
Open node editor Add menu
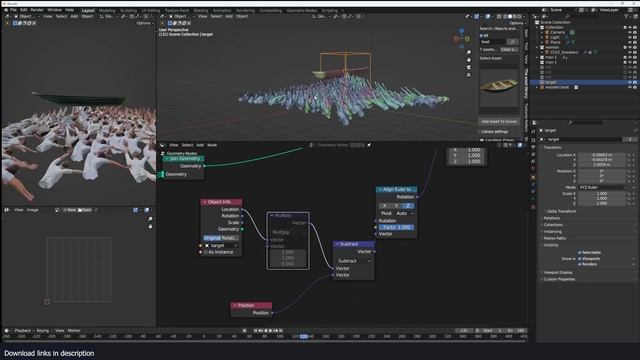[x=200, y=145]
